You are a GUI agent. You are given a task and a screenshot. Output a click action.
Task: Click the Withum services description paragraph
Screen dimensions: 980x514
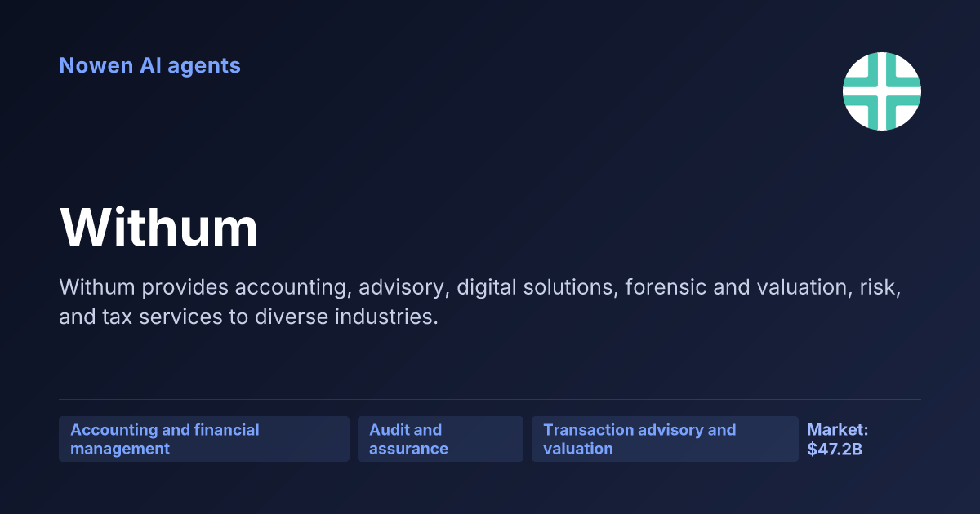(x=480, y=302)
